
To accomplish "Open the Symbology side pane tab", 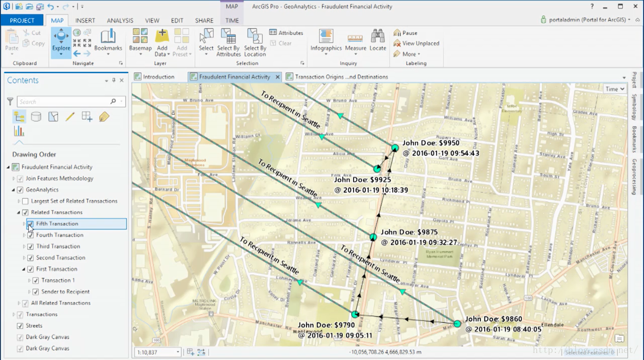I will (634, 107).
